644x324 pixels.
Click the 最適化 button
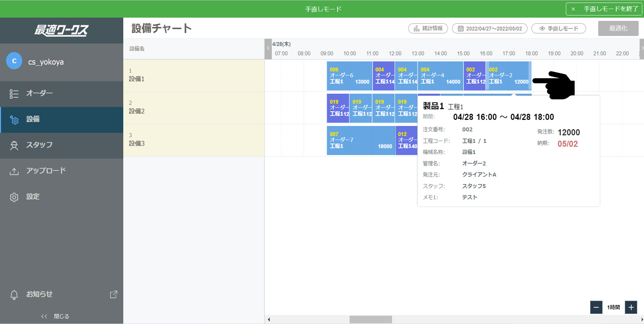pos(618,28)
